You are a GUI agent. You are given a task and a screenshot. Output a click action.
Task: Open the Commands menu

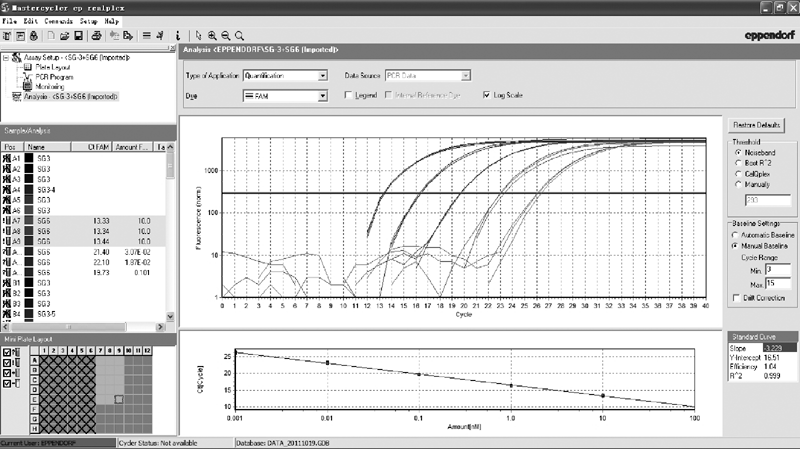tap(59, 21)
